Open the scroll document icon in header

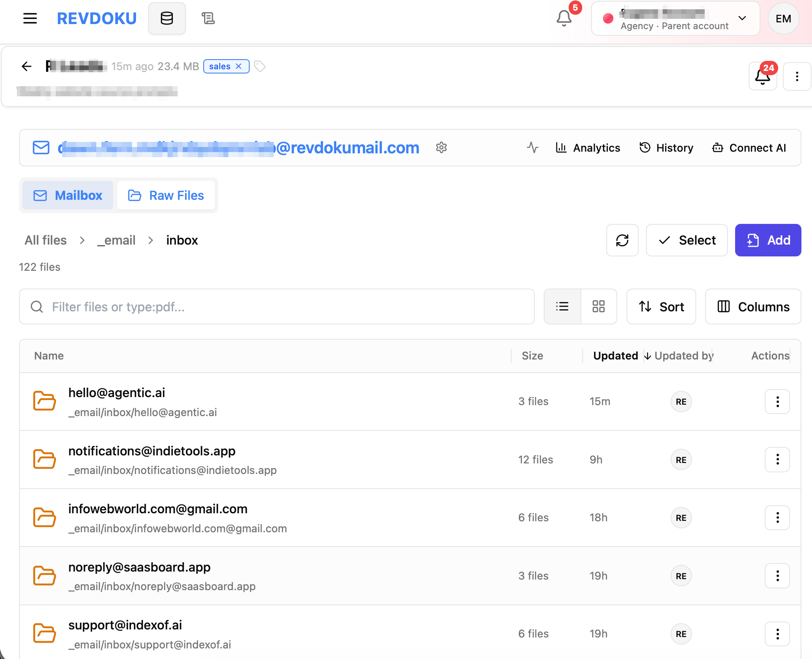pyautogui.click(x=208, y=19)
